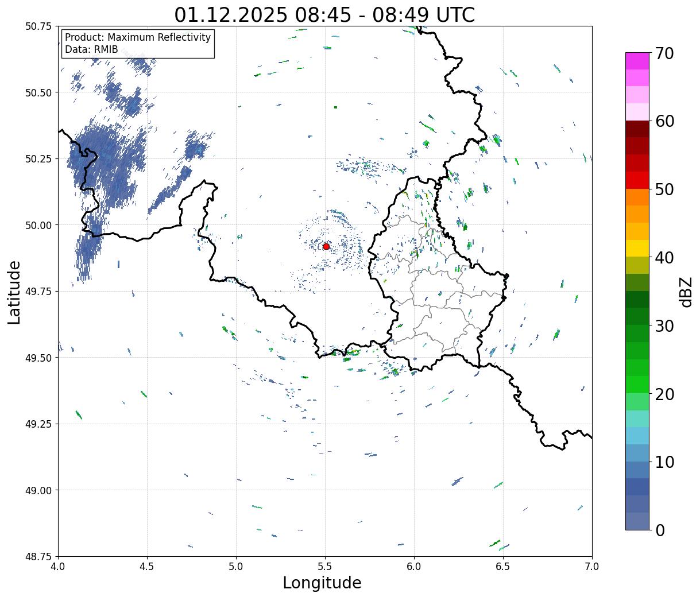Viewport: 700px width, 597px height.
Task: Click the latitude tick label 50.00
Action: [38, 225]
